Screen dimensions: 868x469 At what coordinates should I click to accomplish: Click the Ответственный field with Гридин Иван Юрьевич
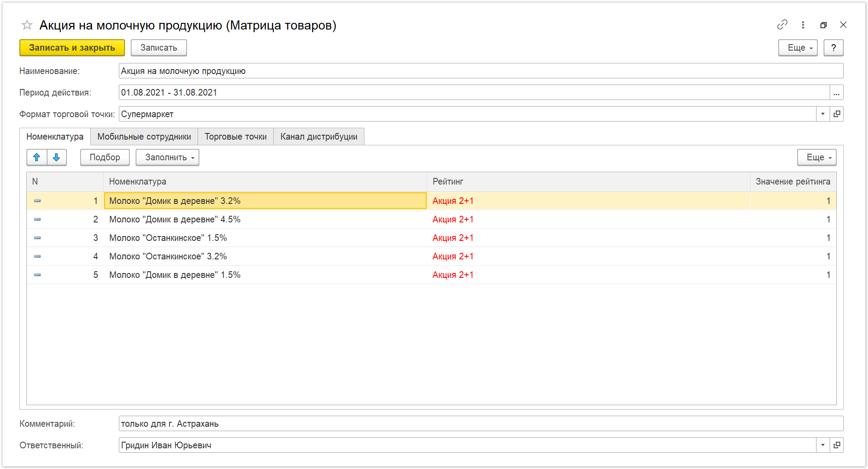[x=467, y=445]
